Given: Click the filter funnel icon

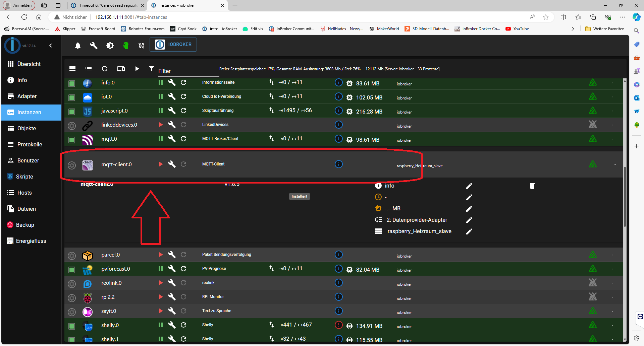Looking at the screenshot, I should point(152,69).
